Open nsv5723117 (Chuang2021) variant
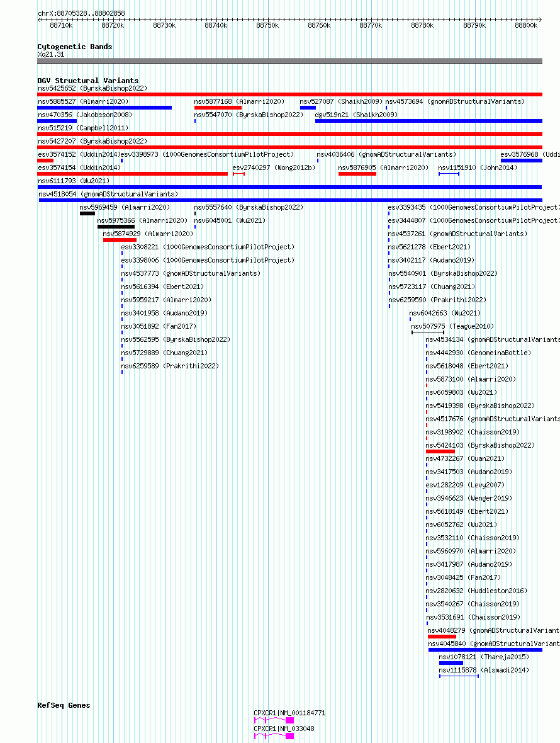The height and width of the screenshot is (743, 560). (x=432, y=287)
